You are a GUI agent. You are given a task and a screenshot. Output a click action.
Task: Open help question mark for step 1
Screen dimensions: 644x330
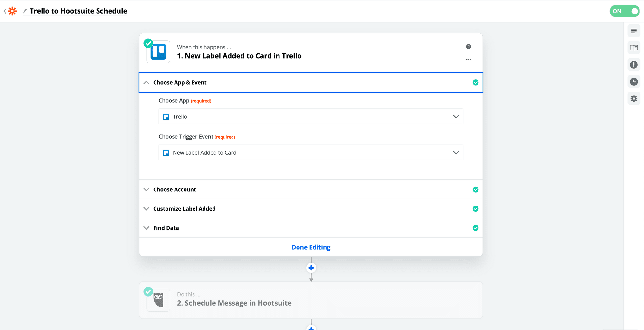tap(469, 47)
